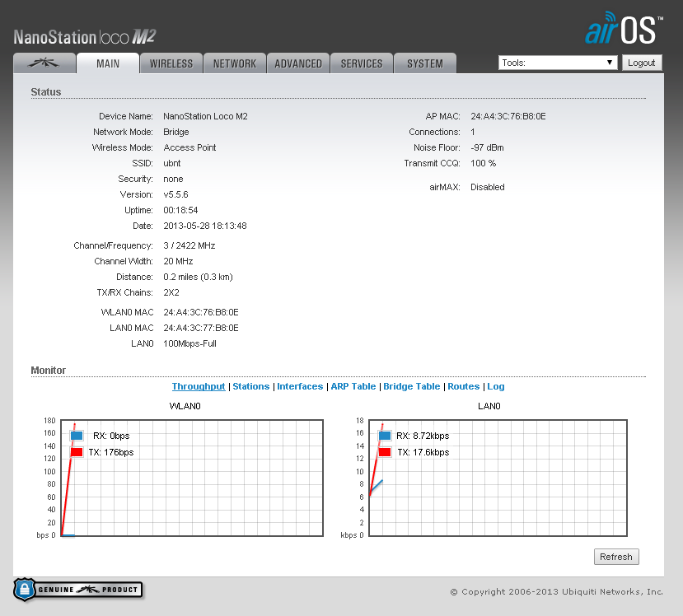Switch to the WIRELESS tab
The image size is (683, 616).
pos(171,63)
